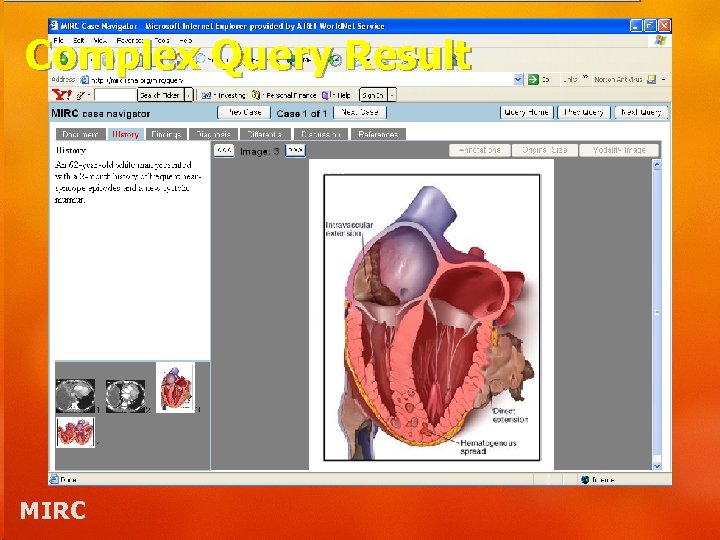
Task: Click the Next Query button
Action: (x=641, y=112)
